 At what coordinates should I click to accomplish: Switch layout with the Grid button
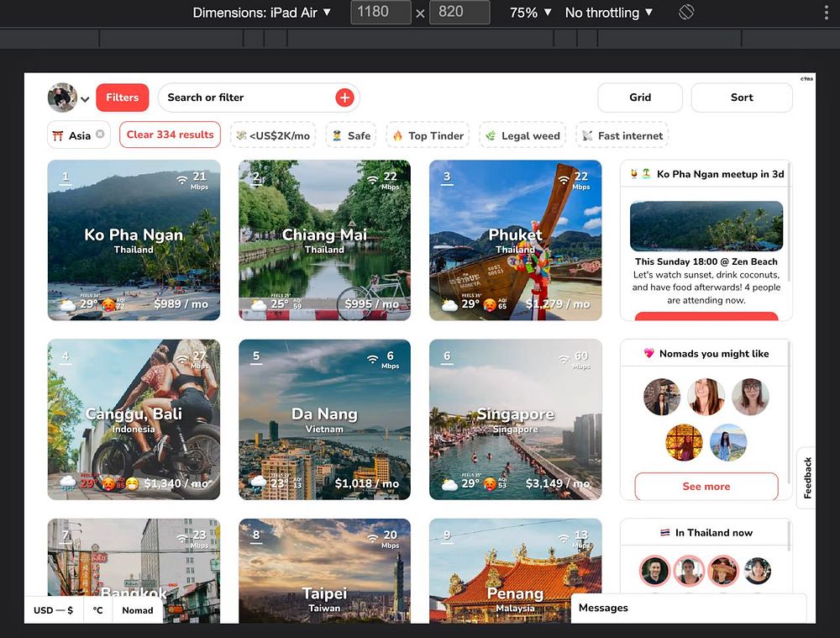click(x=640, y=98)
